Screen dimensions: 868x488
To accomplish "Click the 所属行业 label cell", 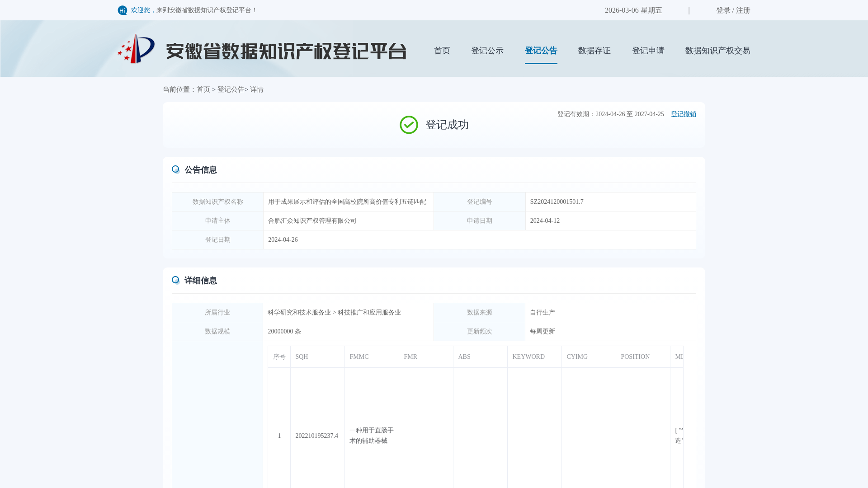I will point(217,313).
